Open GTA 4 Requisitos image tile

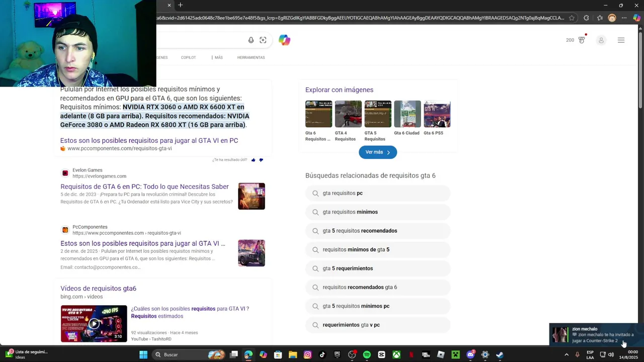(x=348, y=121)
